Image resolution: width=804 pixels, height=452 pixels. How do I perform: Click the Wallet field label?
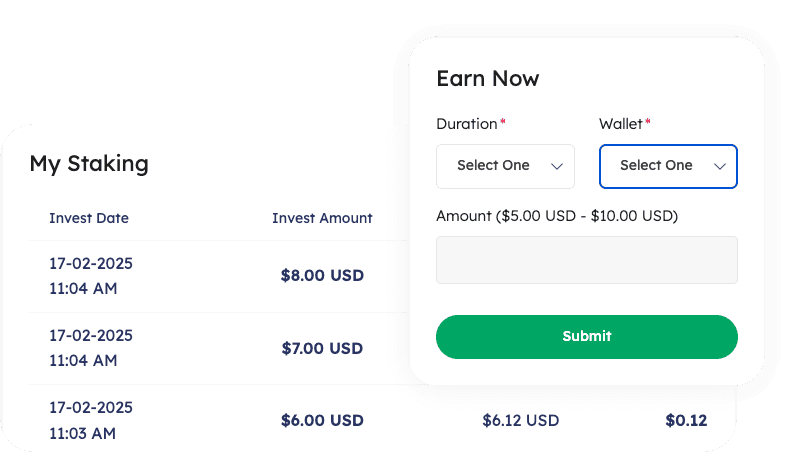point(620,124)
